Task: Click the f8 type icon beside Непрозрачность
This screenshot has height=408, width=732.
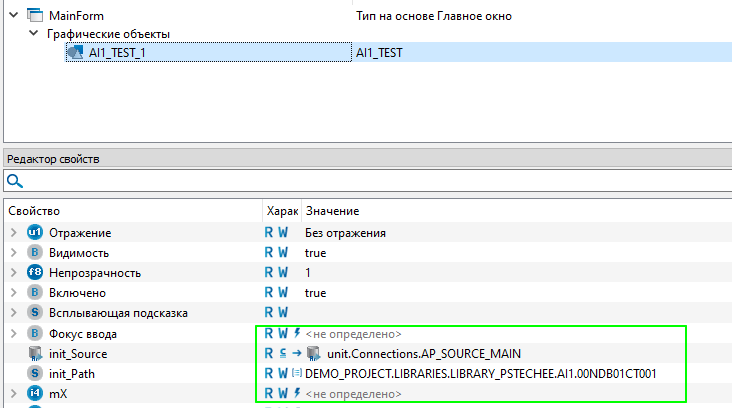Action: [34, 273]
